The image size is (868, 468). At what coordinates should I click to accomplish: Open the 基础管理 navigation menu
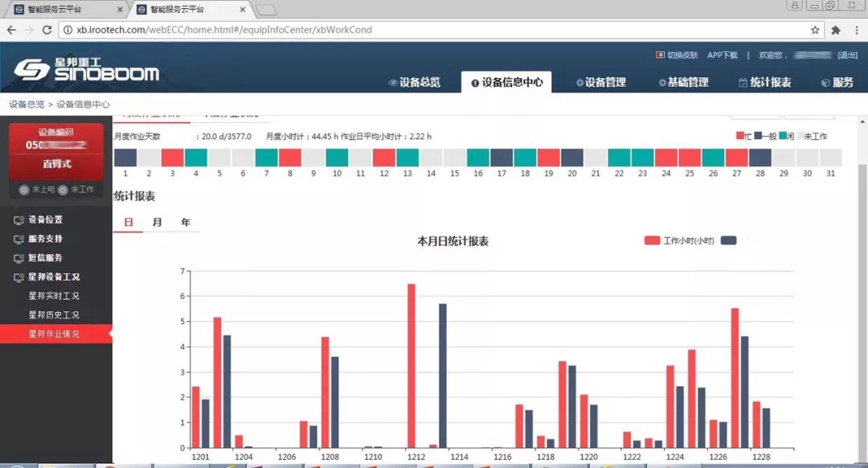coord(683,82)
